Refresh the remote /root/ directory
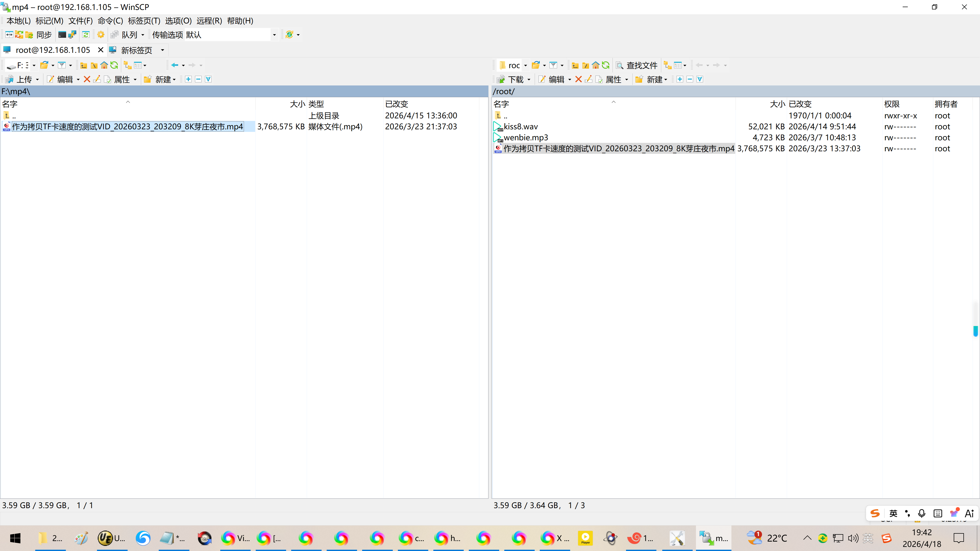The height and width of the screenshot is (551, 980). coord(606,65)
